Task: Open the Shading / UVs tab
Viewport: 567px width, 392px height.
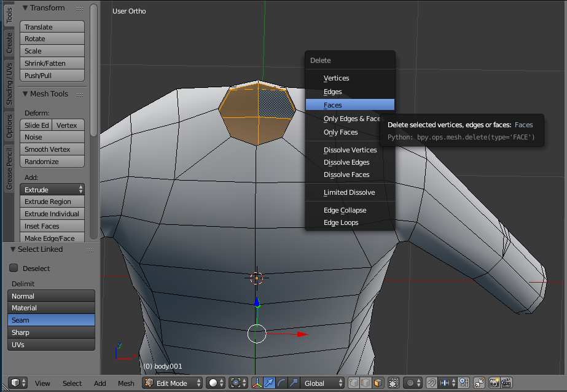Action: [x=9, y=84]
